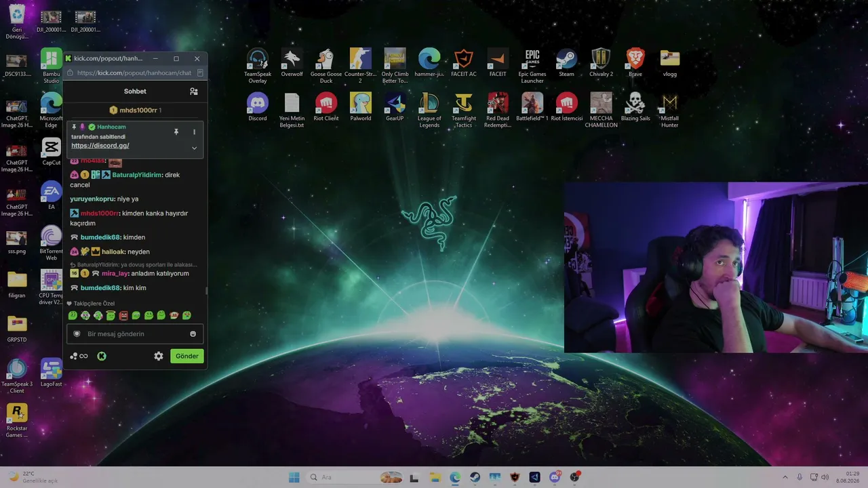The image size is (868, 488).
Task: Click username mira_lay in chat
Action: pyautogui.click(x=115, y=274)
